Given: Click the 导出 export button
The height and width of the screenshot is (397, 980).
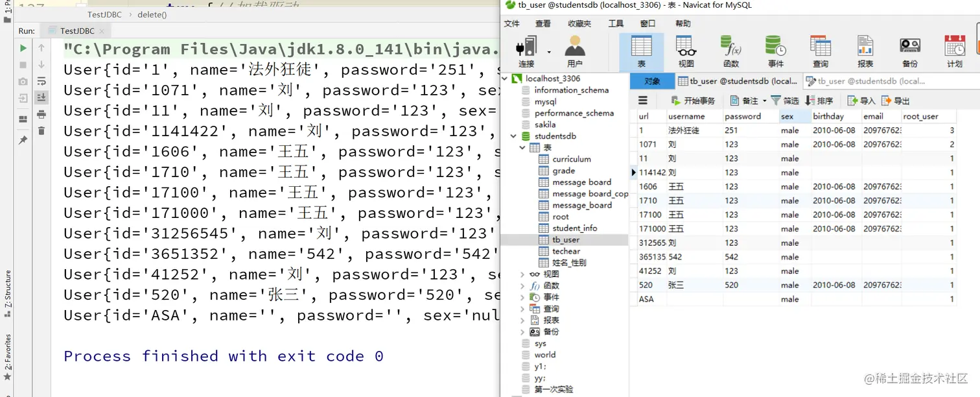Looking at the screenshot, I should pos(895,101).
